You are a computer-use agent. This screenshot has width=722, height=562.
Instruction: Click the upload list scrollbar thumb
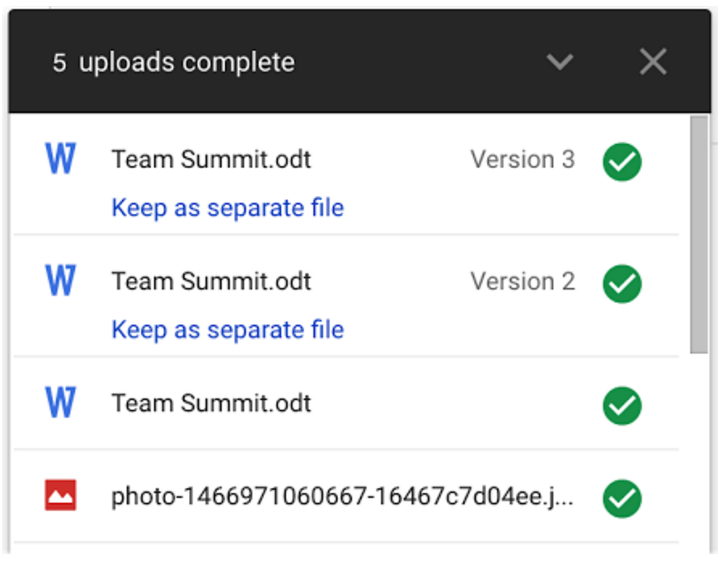pyautogui.click(x=699, y=235)
